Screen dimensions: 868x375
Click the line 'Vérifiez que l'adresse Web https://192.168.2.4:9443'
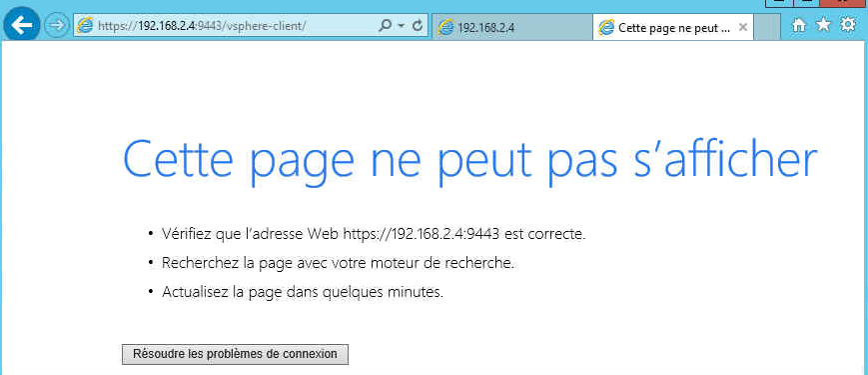click(x=331, y=234)
